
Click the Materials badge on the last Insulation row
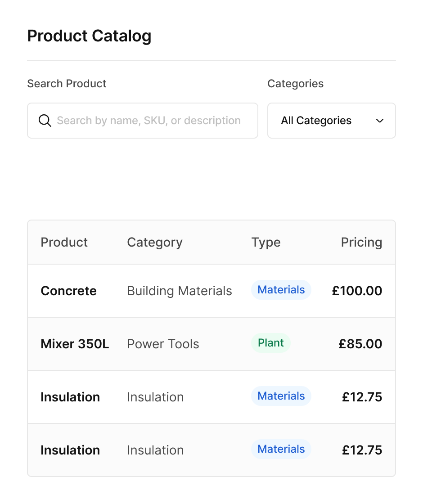pos(281,449)
